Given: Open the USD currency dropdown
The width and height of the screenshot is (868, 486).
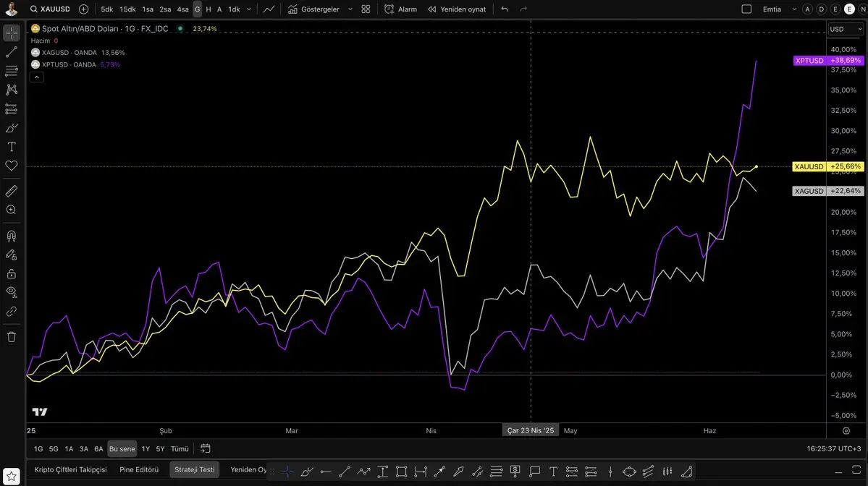Looking at the screenshot, I should tap(846, 30).
